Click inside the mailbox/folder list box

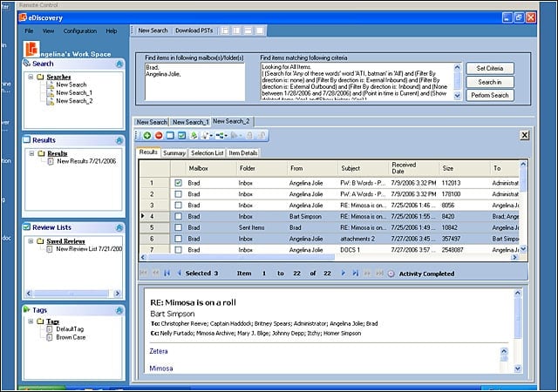tap(194, 82)
